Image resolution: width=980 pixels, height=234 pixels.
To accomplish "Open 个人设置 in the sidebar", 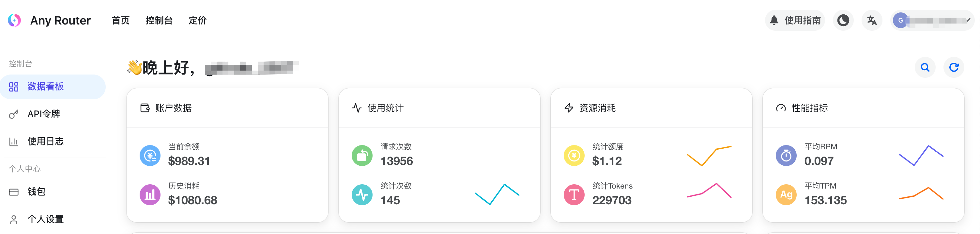I will click(x=45, y=219).
